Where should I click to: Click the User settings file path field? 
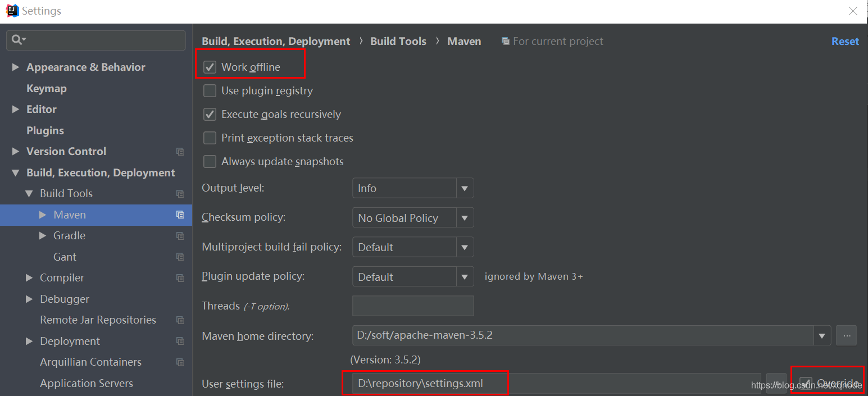[551, 384]
